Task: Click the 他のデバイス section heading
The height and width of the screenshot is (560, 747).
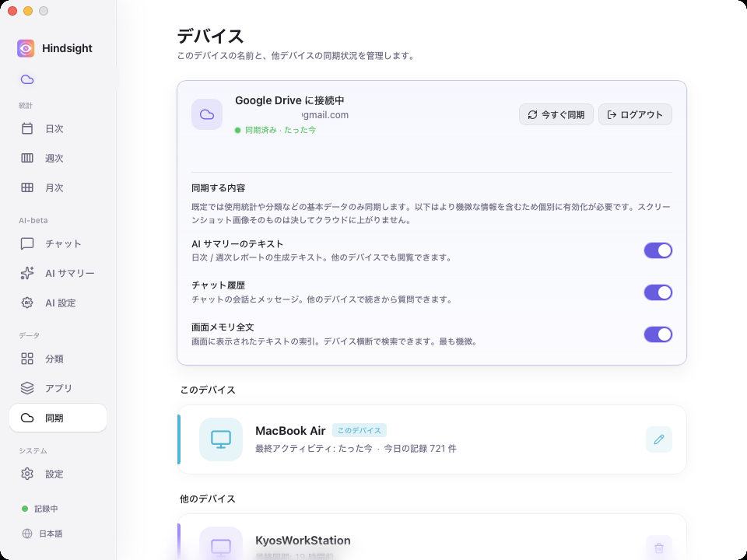Action: point(208,499)
